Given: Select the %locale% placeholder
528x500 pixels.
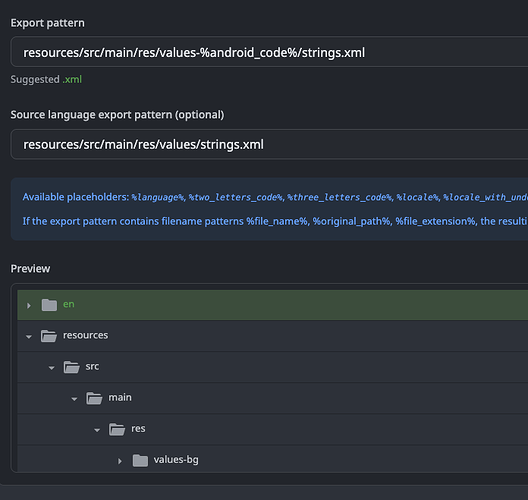Looking at the screenshot, I should pos(417,197).
